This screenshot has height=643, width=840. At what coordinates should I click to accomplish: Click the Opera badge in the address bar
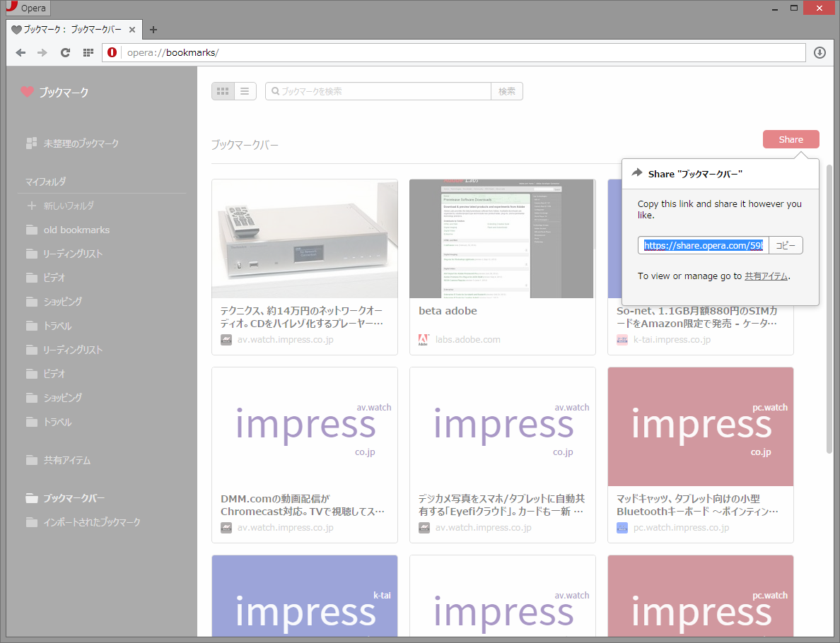point(112,52)
